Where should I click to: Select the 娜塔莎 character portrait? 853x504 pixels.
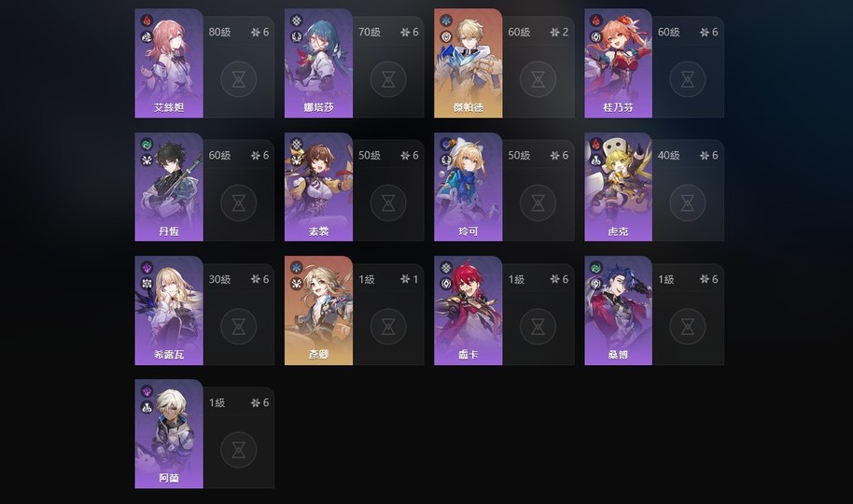click(318, 63)
